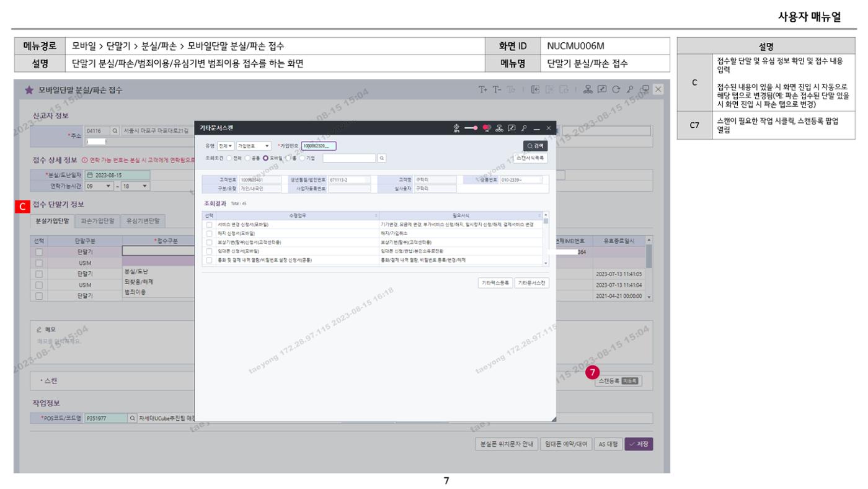The height and width of the screenshot is (489, 868).
Task: Open the 유형 전체 dropdown
Action: [x=226, y=146]
